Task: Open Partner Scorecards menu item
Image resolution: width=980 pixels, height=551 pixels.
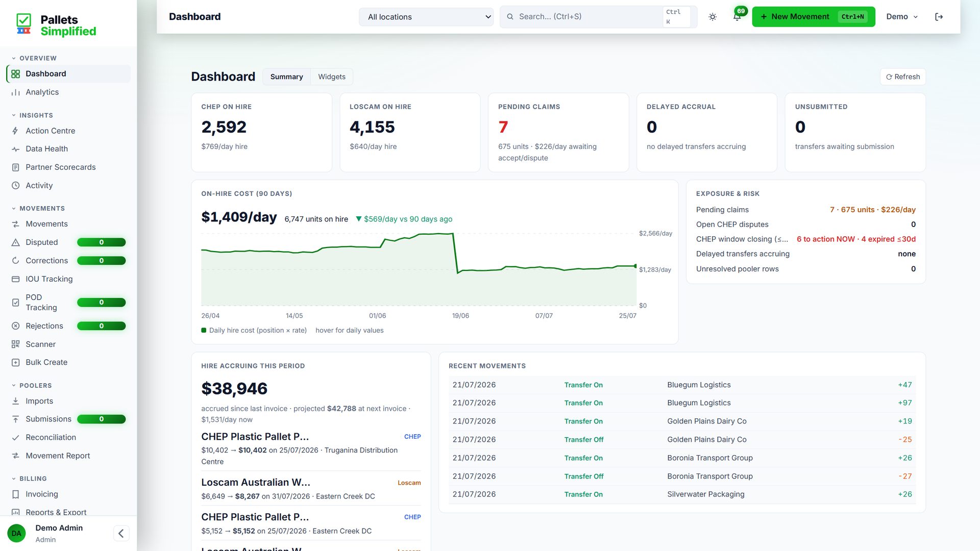Action: pyautogui.click(x=68, y=167)
